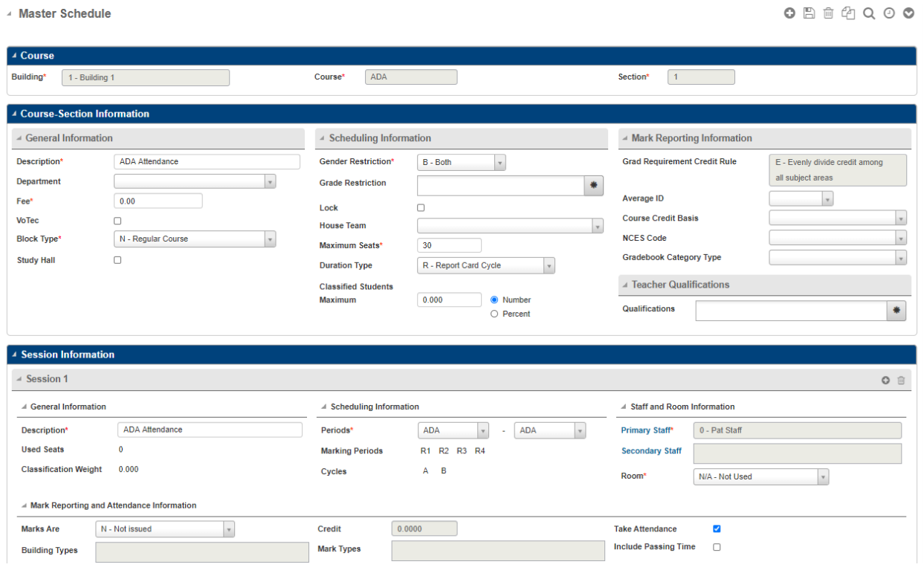Viewport: 924px width, 576px height.
Task: Collapse the Session Information section header
Action: pyautogui.click(x=67, y=355)
